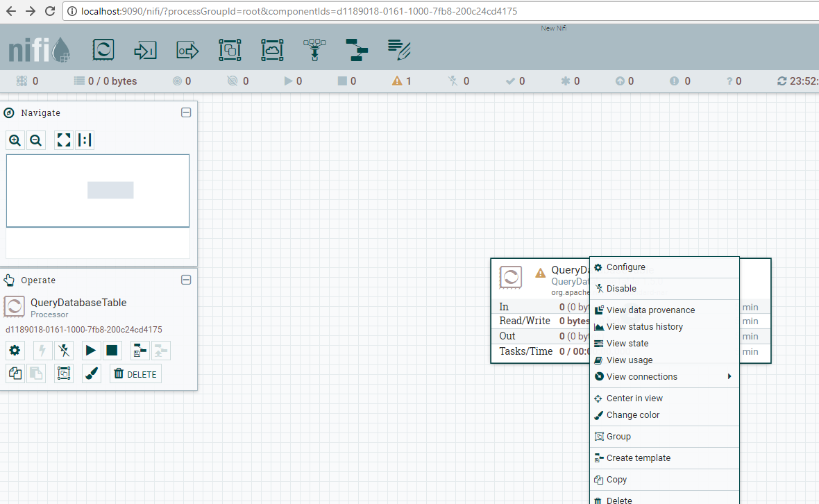Choose Delete from the context menu

coord(664,500)
